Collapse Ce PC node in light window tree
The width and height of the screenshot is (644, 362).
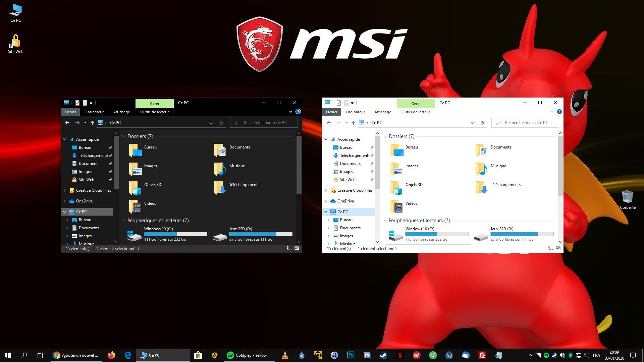(x=326, y=212)
